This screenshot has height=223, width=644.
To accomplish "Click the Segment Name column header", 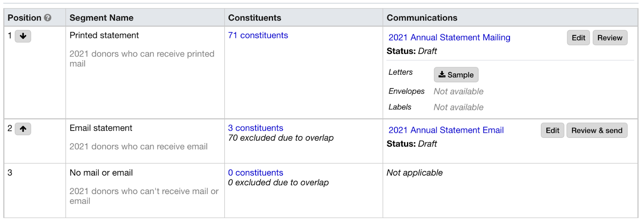I will 101,18.
